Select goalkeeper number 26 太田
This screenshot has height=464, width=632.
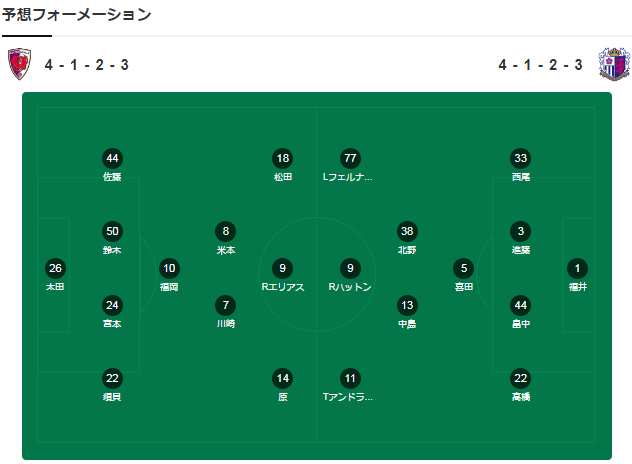[x=55, y=268]
